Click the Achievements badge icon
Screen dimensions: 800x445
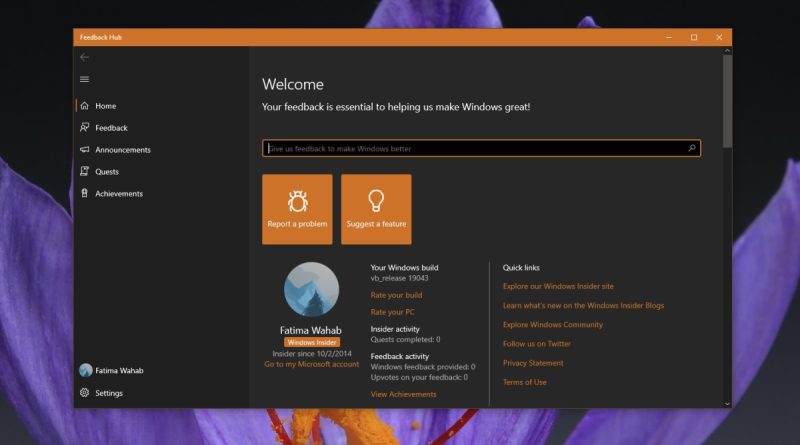coord(85,193)
